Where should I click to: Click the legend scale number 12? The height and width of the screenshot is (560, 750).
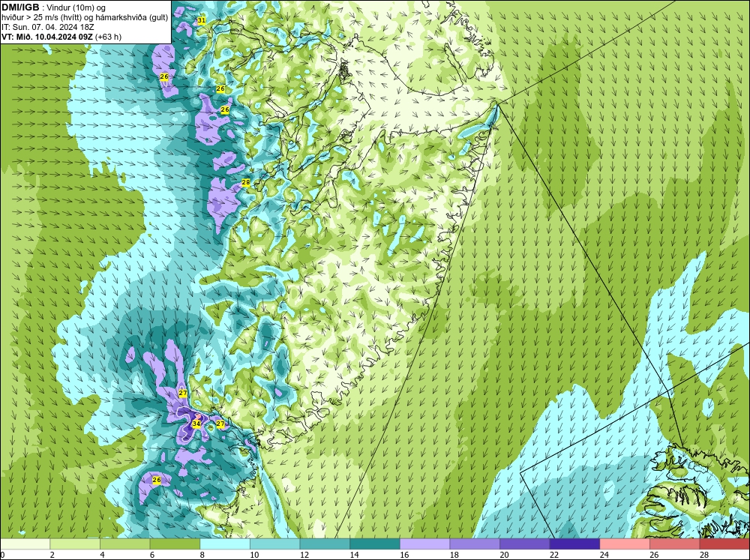tap(304, 555)
